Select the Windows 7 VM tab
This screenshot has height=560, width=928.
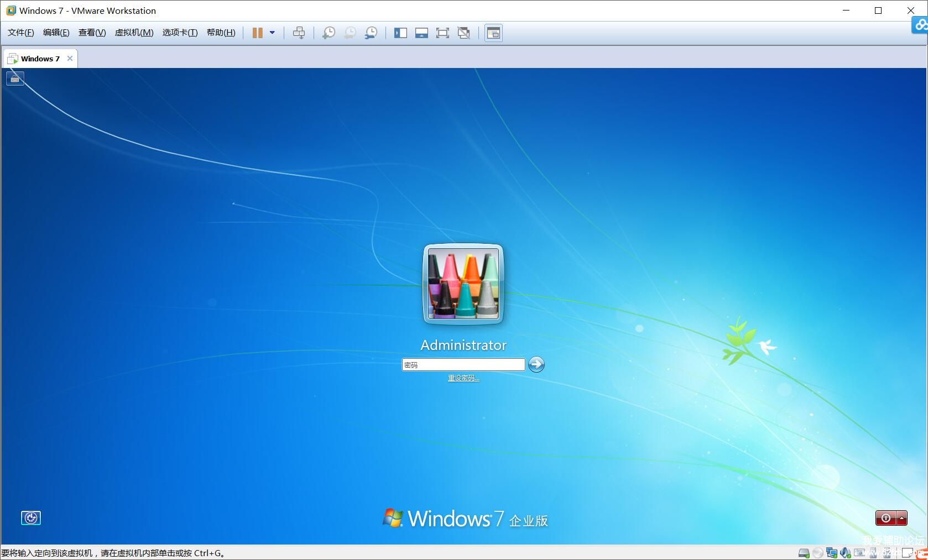pos(40,59)
